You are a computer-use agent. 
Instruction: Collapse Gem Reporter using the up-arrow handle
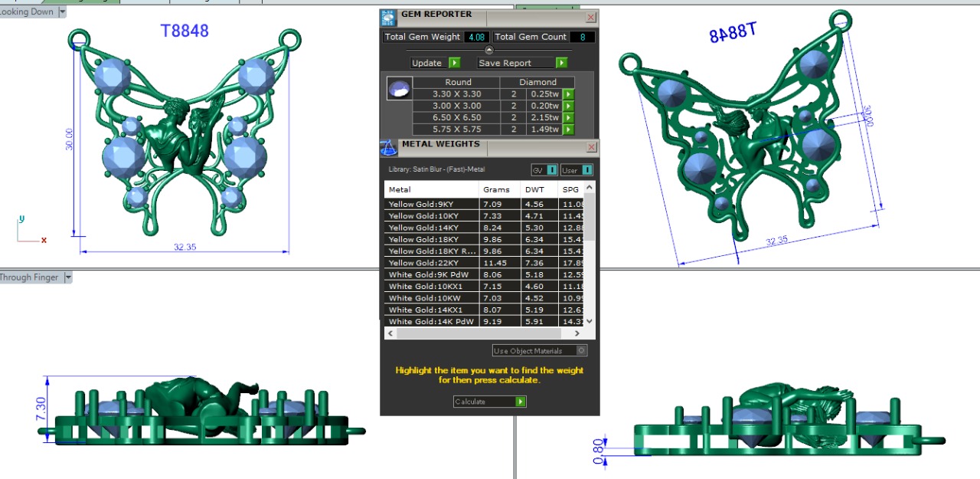tap(489, 50)
